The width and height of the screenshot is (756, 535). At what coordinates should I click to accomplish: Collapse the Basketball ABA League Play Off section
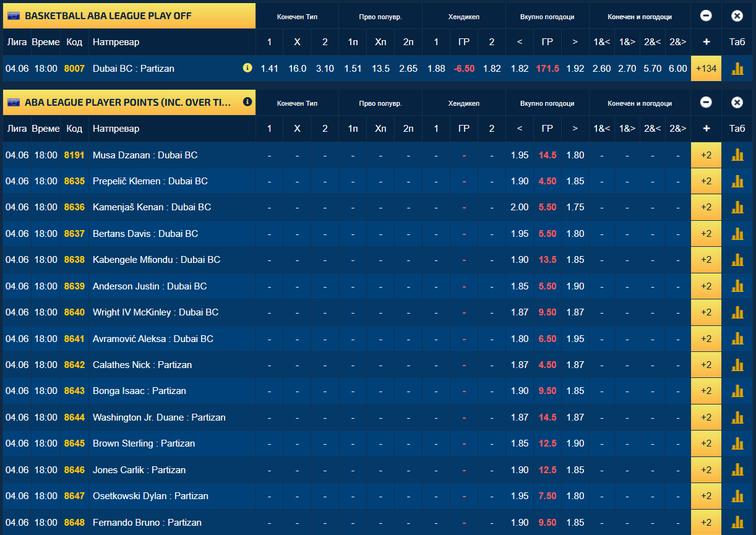pyautogui.click(x=706, y=16)
